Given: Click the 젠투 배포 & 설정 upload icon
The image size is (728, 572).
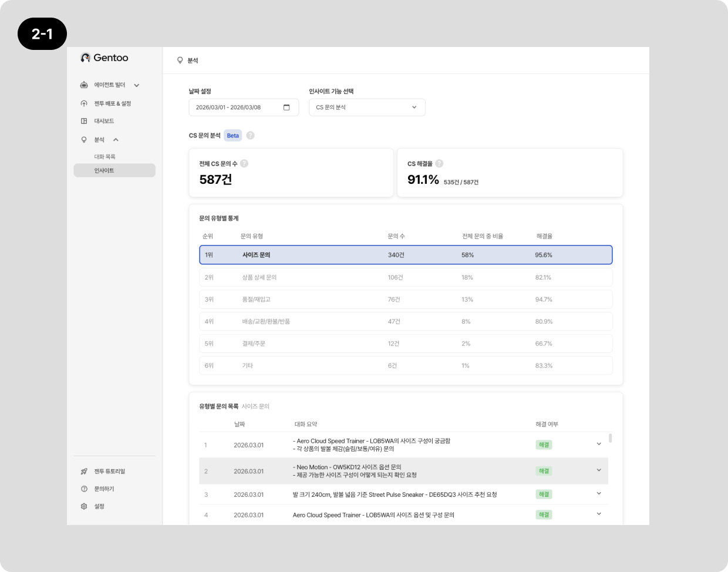Looking at the screenshot, I should pos(84,103).
